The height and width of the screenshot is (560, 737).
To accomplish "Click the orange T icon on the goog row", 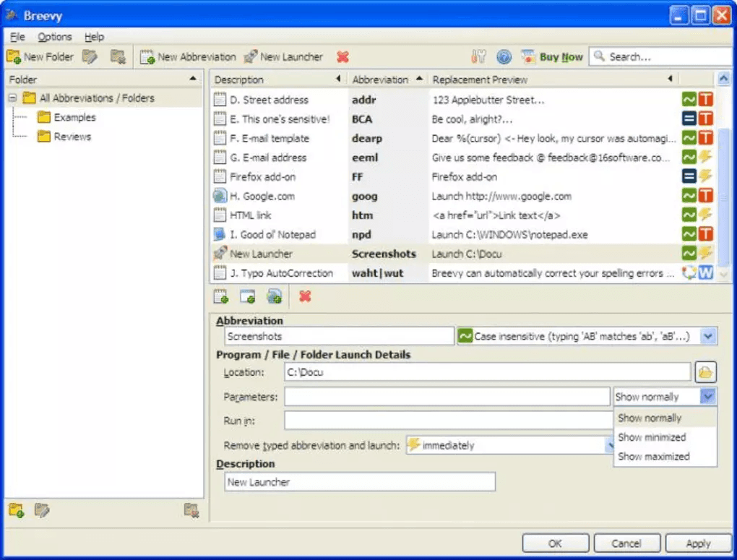I will point(705,196).
